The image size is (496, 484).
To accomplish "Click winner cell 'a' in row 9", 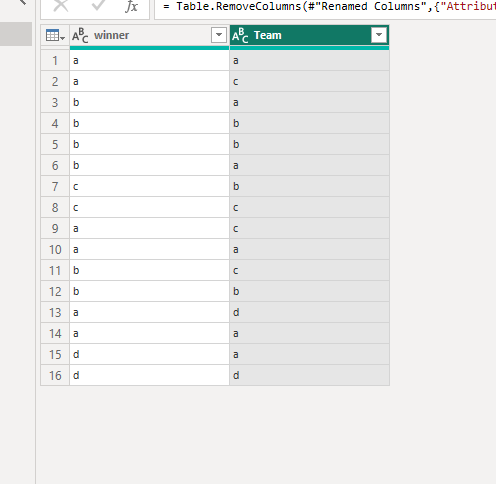I will tap(149, 229).
